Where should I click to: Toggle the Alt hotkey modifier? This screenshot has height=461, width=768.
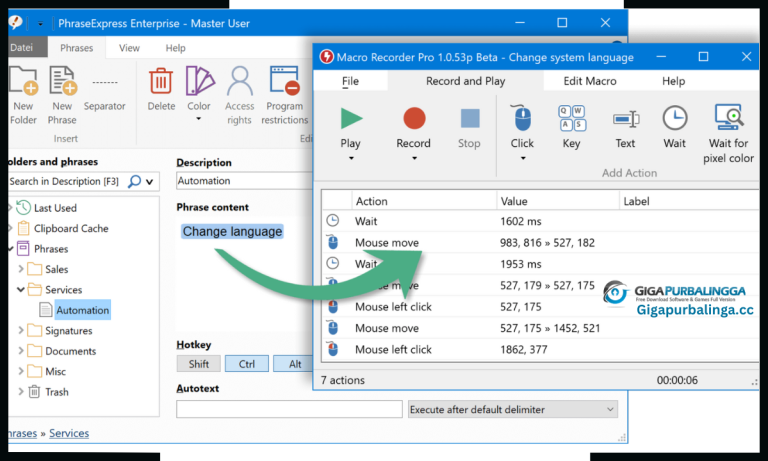point(295,364)
